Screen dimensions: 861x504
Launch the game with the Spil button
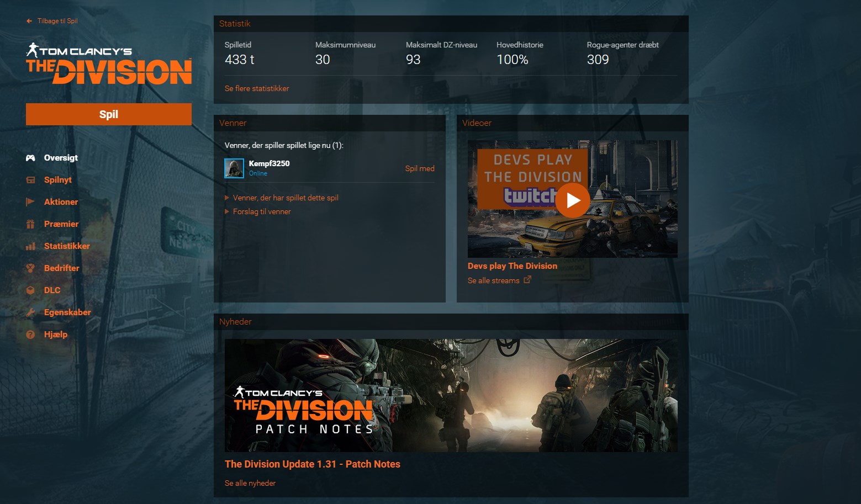pyautogui.click(x=109, y=114)
